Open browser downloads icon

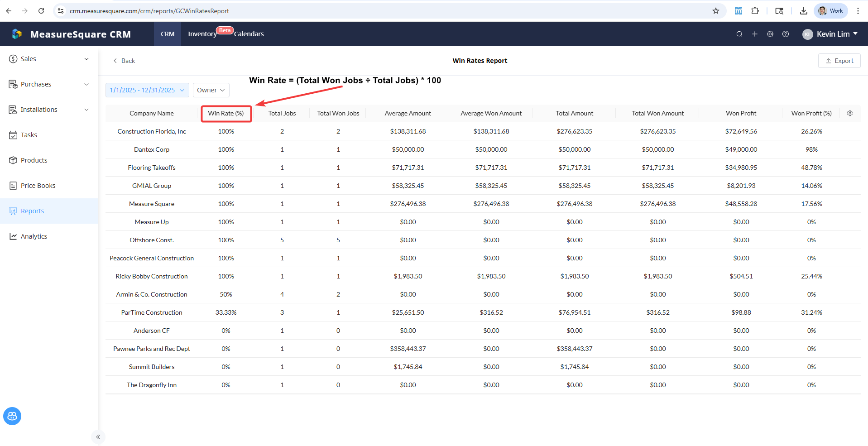point(804,11)
